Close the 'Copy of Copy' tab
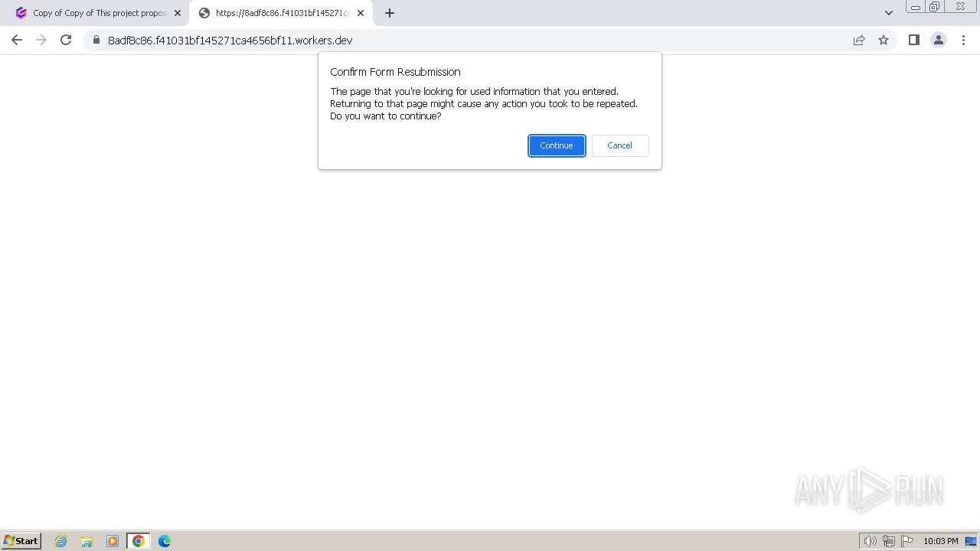Screen dimensions: 980x551 point(178,13)
